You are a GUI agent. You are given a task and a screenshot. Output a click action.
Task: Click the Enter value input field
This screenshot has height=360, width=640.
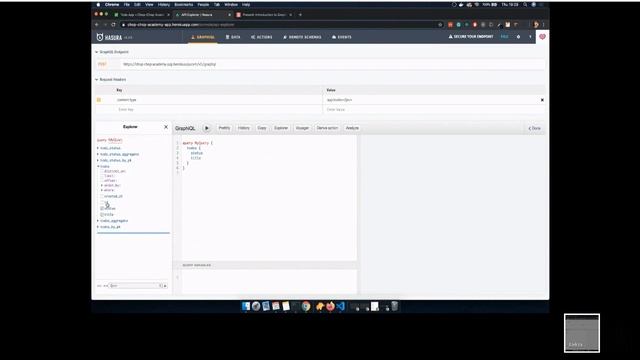[x=433, y=109]
